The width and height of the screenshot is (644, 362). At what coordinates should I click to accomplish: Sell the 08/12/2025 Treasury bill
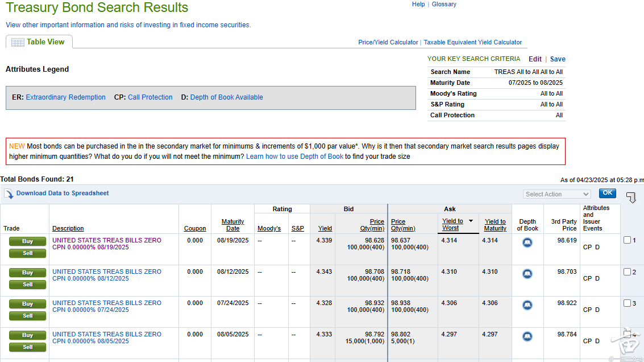pos(27,285)
